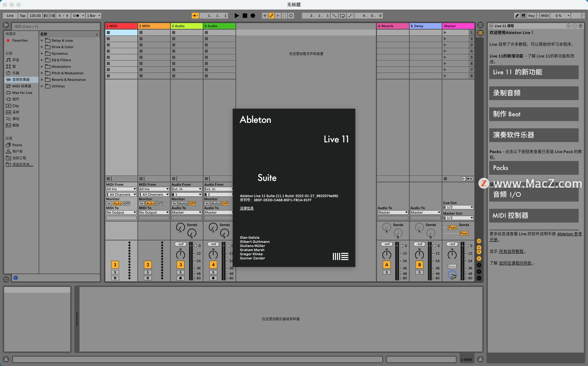
Task: Toggle the Loop switch in the transport bar
Action: click(342, 16)
